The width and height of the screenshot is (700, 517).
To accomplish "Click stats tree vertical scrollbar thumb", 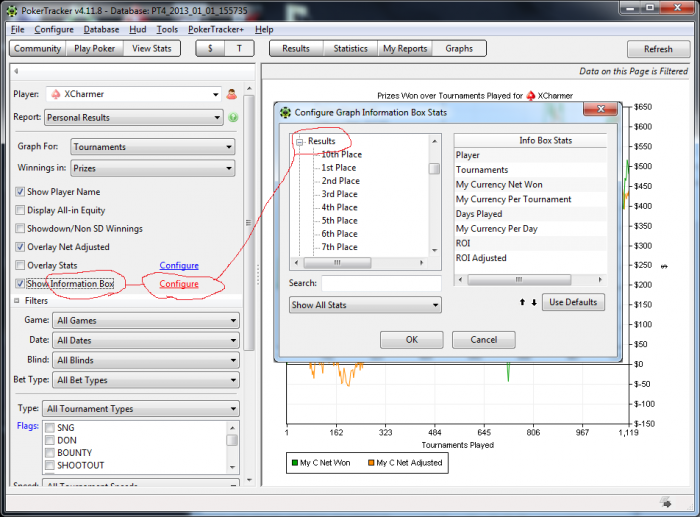I will click(434, 169).
